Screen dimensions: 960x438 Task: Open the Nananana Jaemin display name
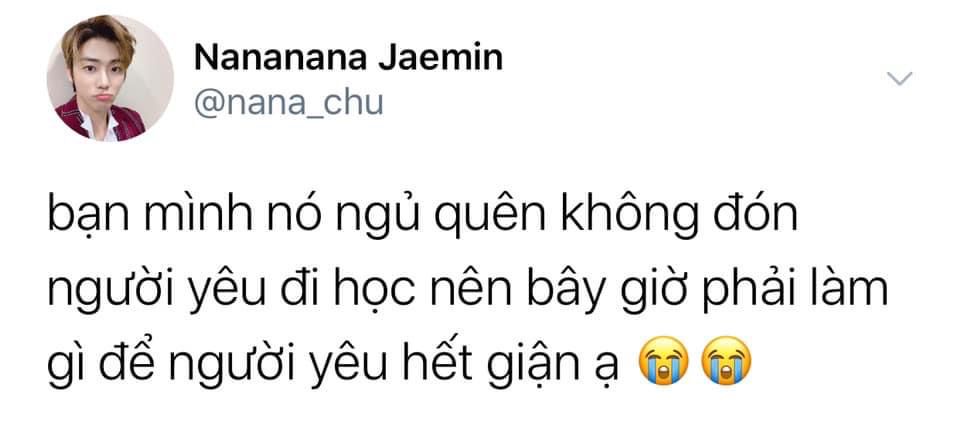click(x=348, y=58)
